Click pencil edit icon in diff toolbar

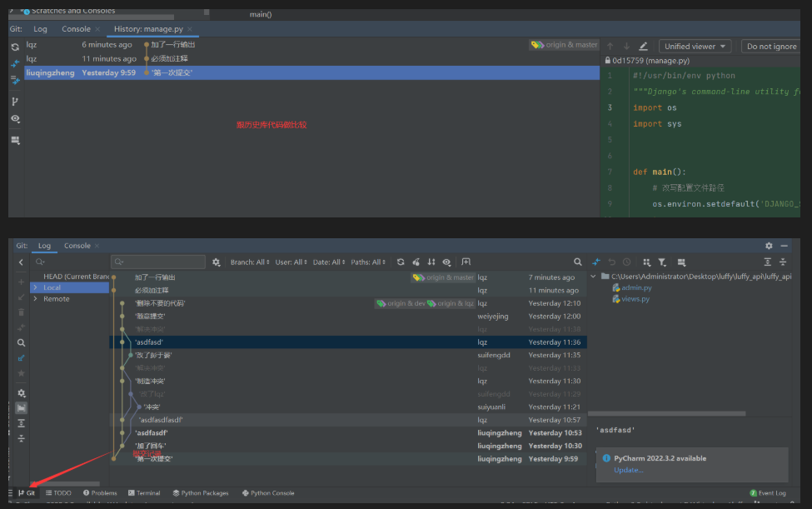point(643,46)
